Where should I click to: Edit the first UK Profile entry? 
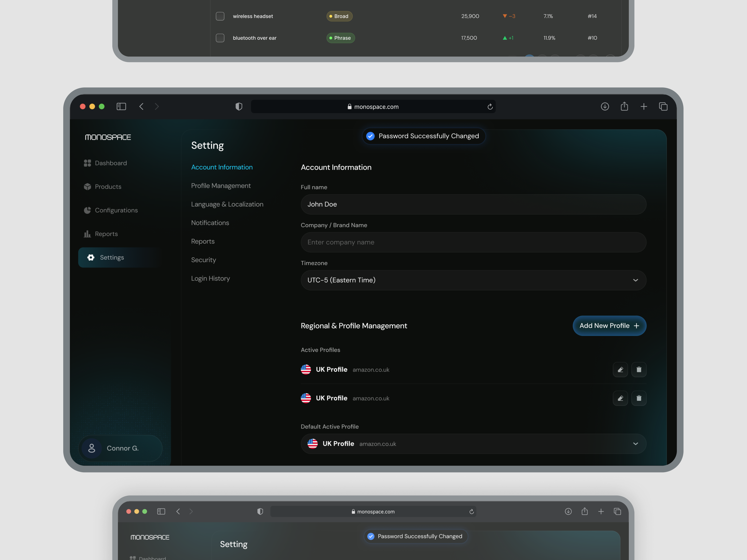click(x=620, y=370)
